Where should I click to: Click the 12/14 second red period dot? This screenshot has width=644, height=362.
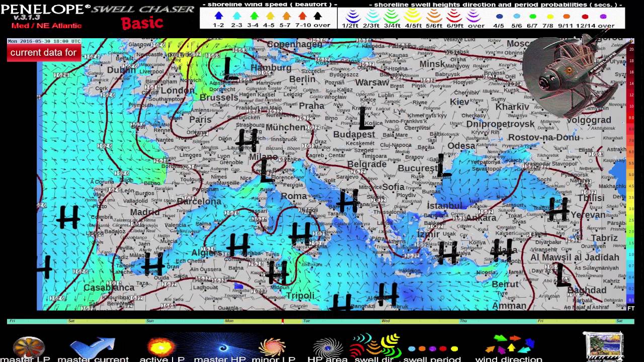[585, 17]
